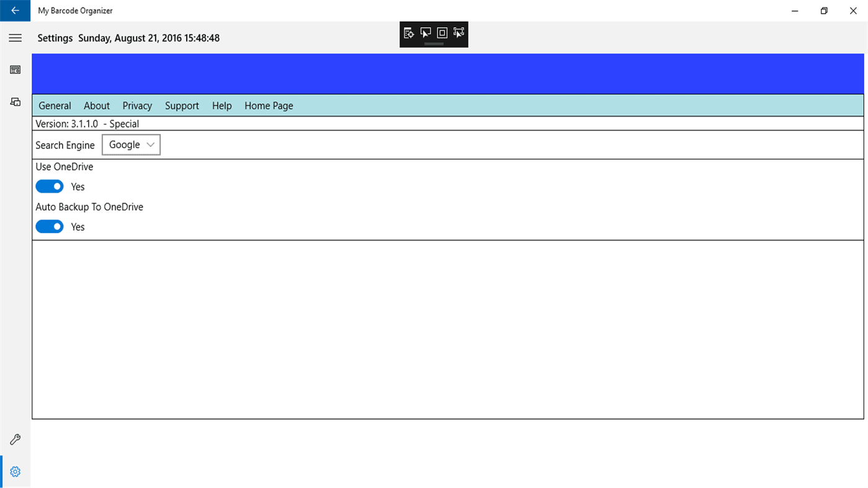The height and width of the screenshot is (488, 868).
Task: Click the My Barcode Organizer title text
Action: (x=75, y=11)
